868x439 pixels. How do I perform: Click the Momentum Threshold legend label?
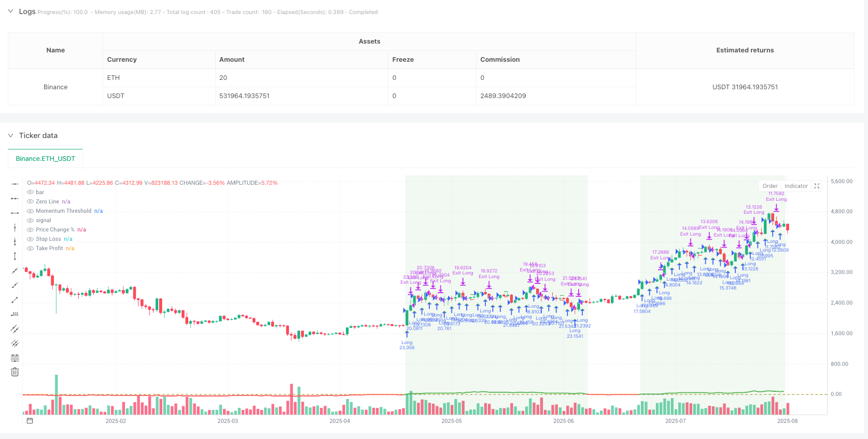pos(64,211)
